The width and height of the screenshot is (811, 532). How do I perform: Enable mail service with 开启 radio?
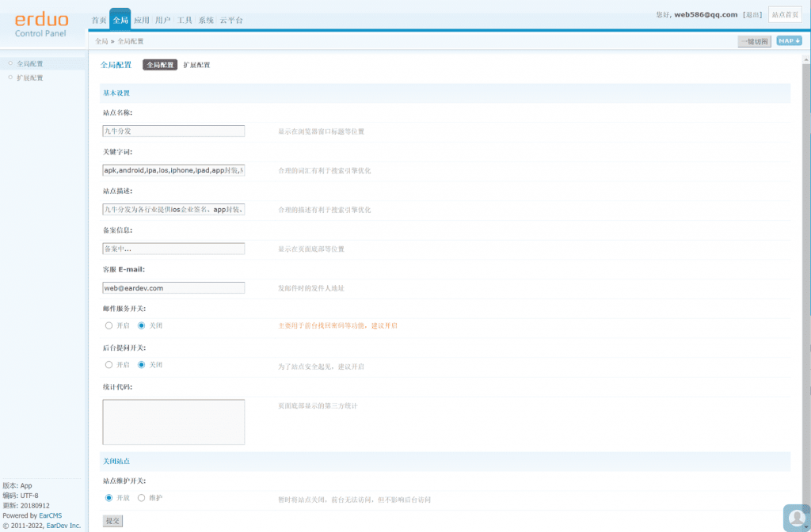coord(109,325)
